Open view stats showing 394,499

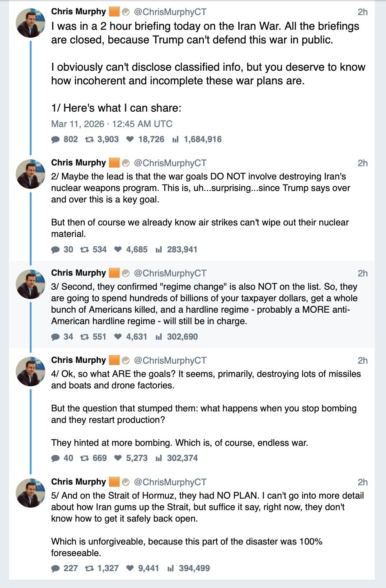(171, 568)
